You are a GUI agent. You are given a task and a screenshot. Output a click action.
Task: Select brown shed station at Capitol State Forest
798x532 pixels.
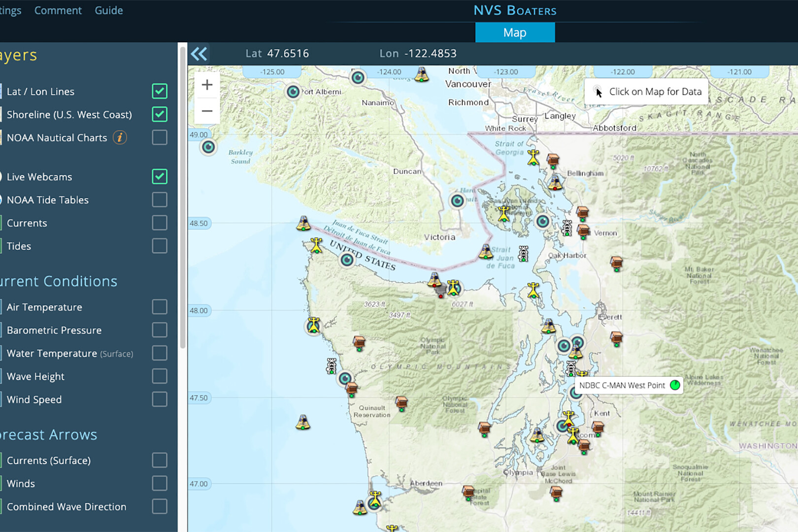click(468, 492)
